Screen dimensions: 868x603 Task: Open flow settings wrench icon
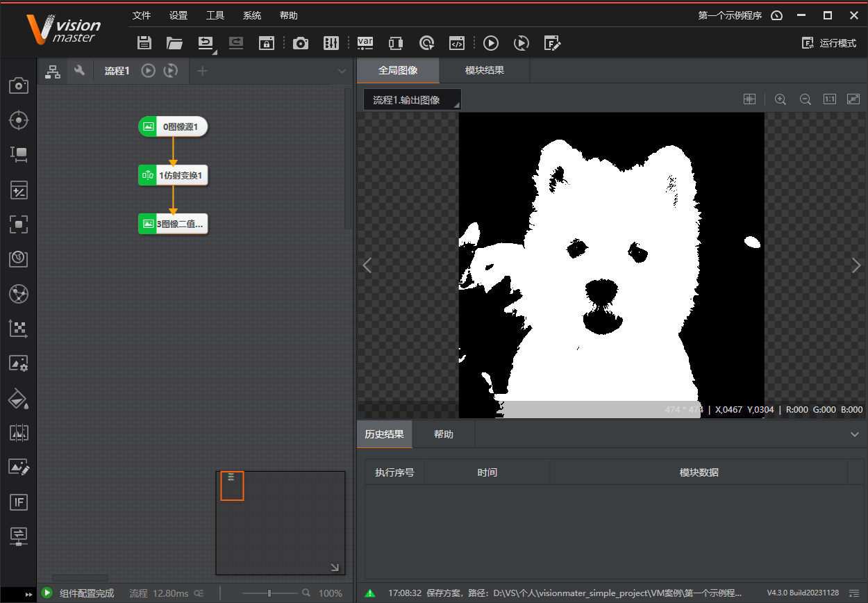[80, 70]
